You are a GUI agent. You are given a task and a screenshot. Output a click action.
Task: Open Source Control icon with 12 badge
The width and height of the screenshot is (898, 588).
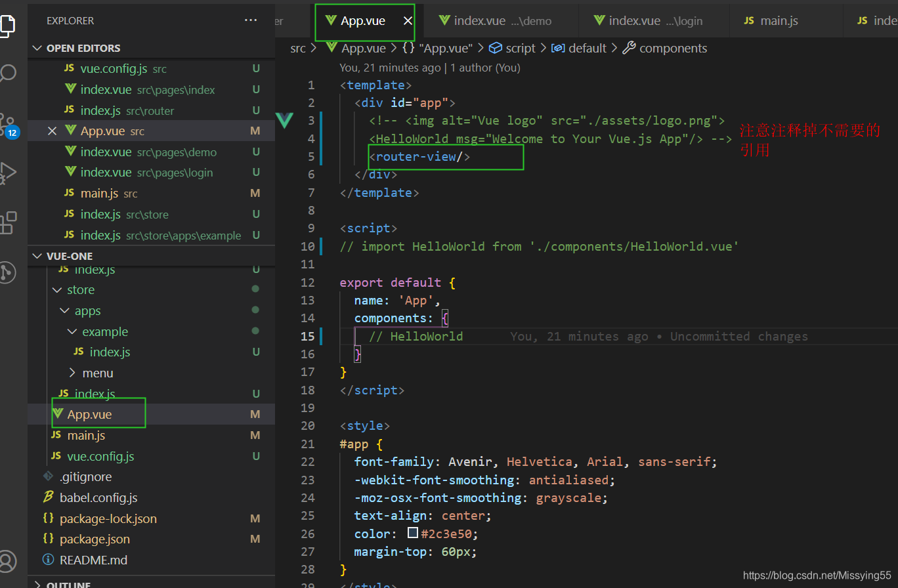point(8,125)
